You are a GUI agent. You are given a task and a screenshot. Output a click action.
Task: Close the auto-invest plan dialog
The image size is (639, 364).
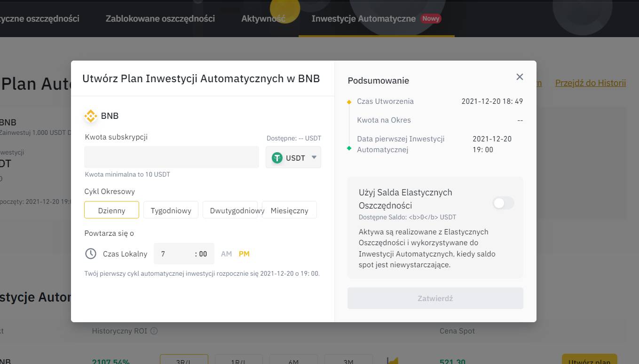(520, 77)
